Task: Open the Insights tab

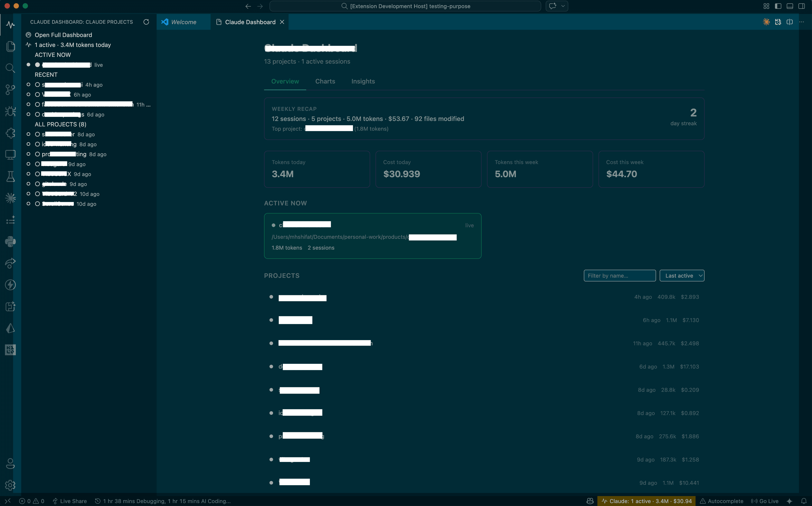Action: coord(363,81)
